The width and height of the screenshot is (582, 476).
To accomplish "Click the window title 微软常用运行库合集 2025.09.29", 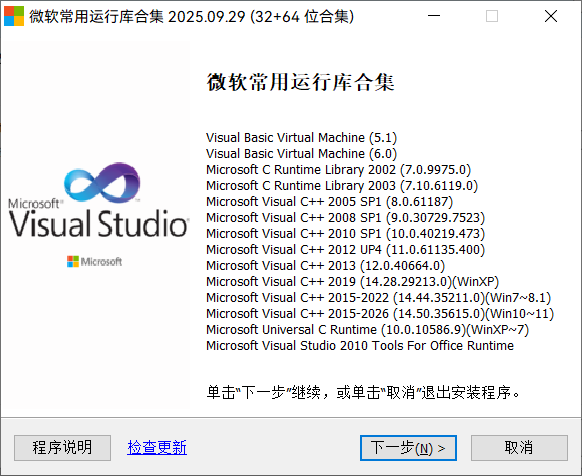I will coord(192,16).
